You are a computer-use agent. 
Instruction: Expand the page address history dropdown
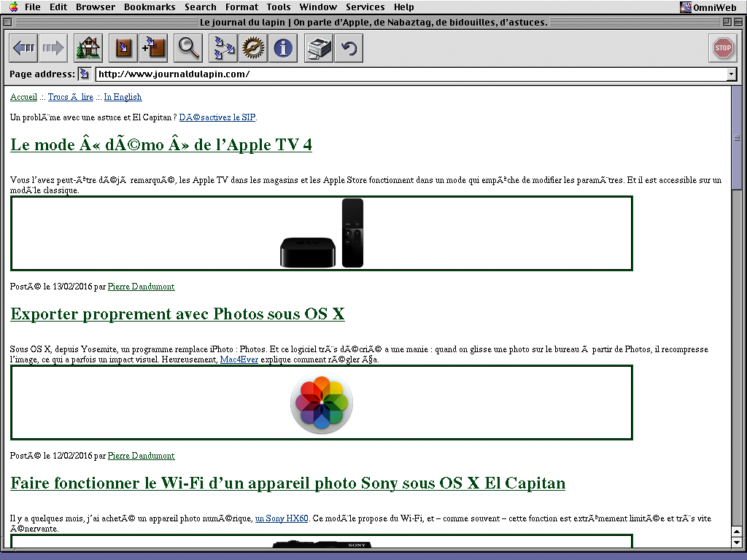[x=731, y=74]
